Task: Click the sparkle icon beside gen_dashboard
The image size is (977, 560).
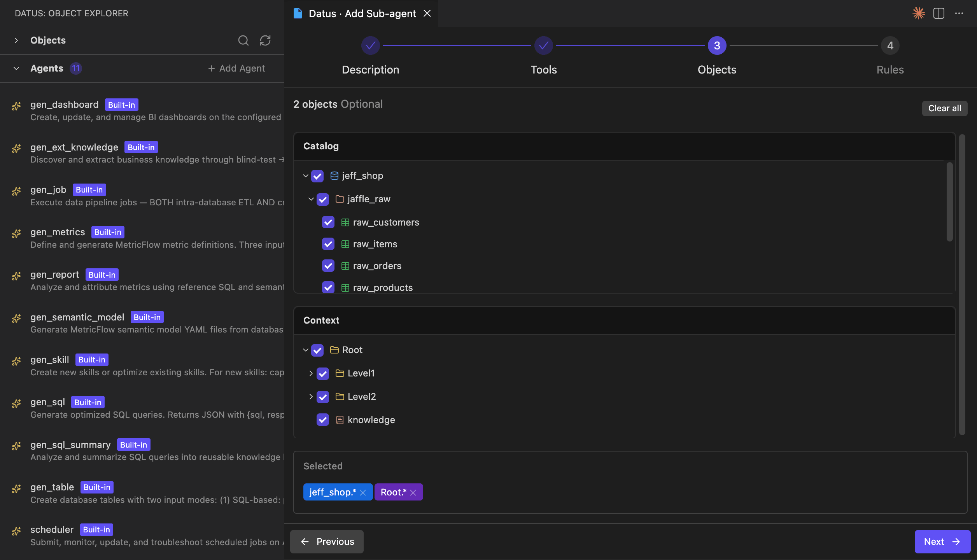Action: 16,106
